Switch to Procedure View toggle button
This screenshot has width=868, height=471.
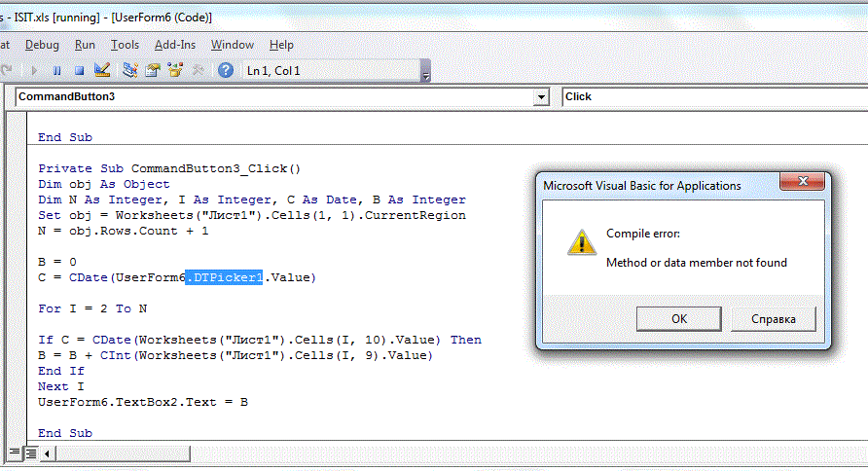[14, 453]
